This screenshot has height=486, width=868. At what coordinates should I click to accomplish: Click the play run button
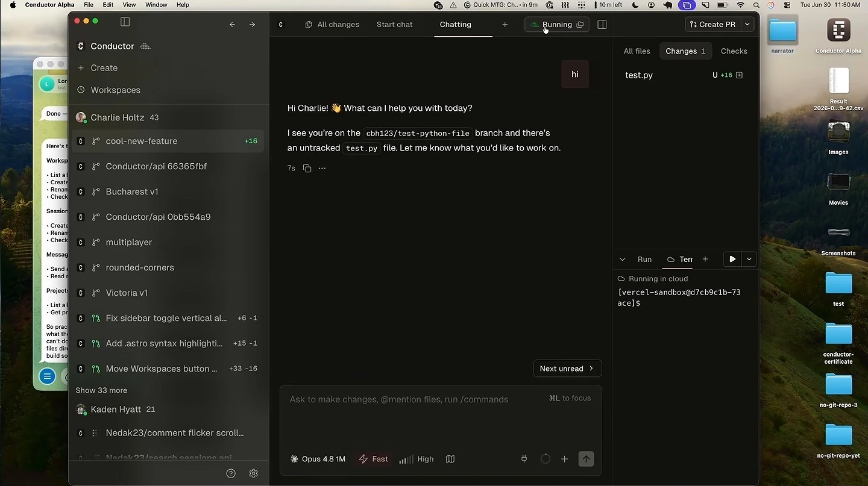click(732, 259)
